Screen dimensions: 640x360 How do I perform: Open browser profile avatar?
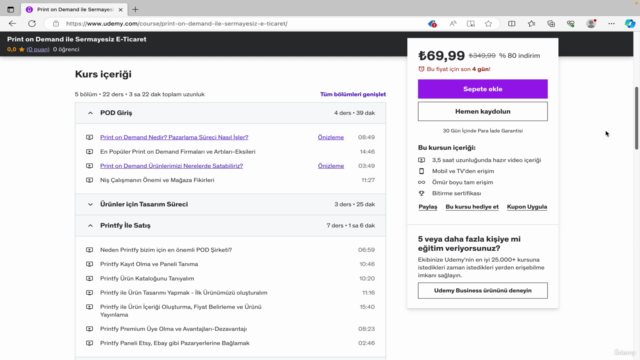591,24
